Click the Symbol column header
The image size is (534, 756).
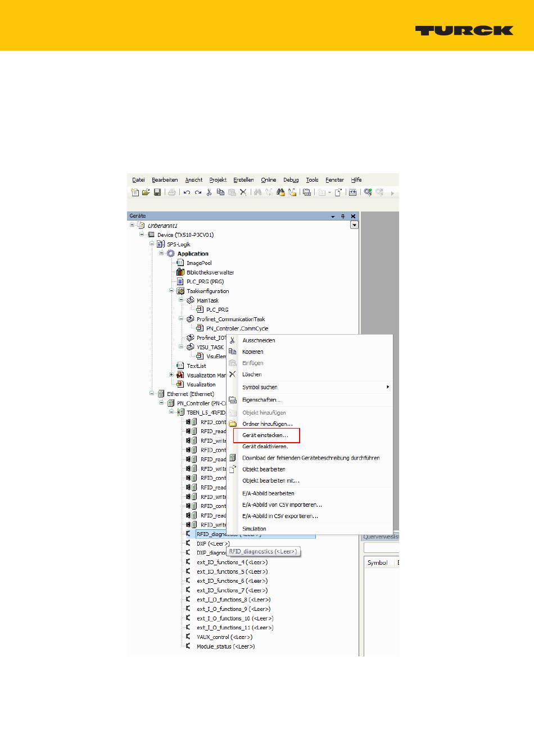coord(378,562)
